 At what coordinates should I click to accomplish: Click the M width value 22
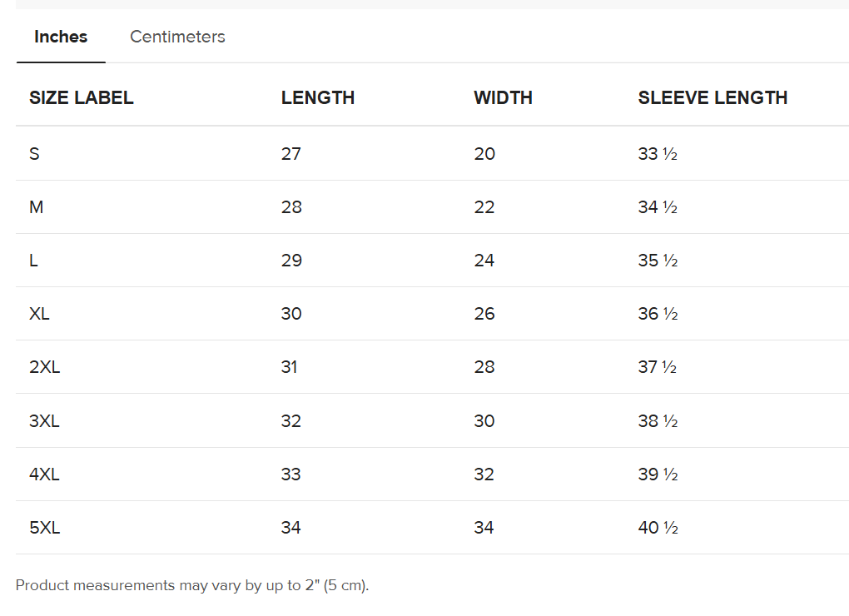click(x=484, y=207)
